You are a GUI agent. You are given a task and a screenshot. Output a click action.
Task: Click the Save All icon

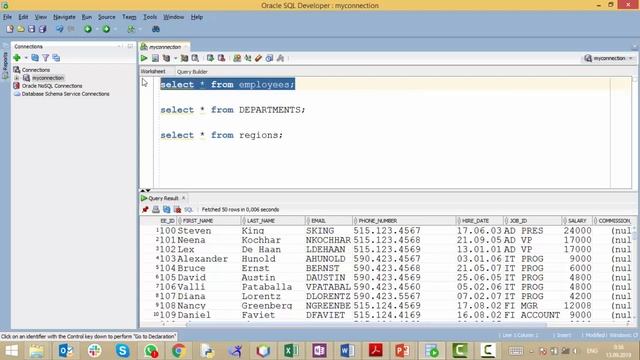pos(42,29)
